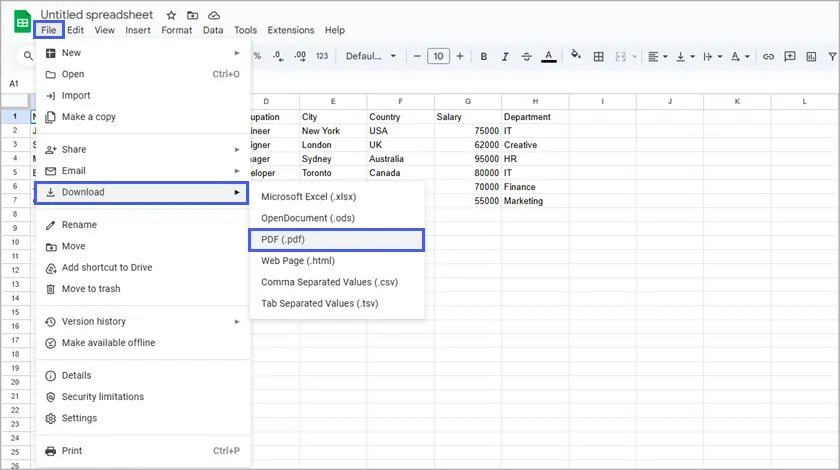Click the font size field showing 10
The width and height of the screenshot is (840, 470).
tap(438, 56)
